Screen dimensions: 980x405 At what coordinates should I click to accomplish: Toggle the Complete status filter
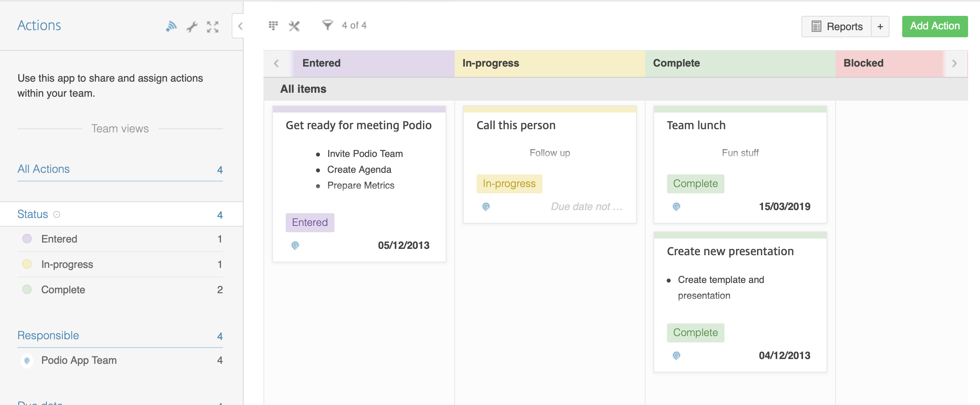pos(63,290)
